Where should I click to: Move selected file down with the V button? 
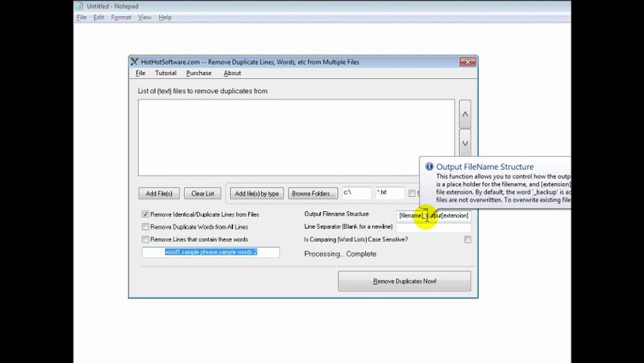point(465,144)
